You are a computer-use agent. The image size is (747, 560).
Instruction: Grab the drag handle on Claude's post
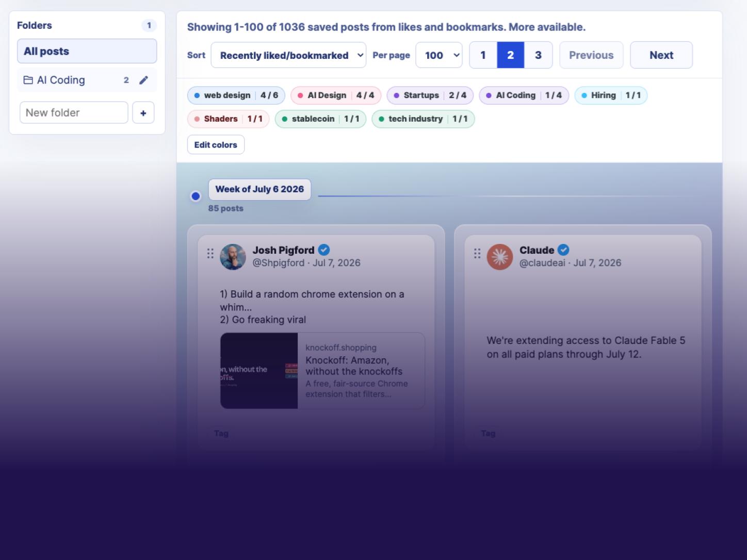pyautogui.click(x=477, y=253)
